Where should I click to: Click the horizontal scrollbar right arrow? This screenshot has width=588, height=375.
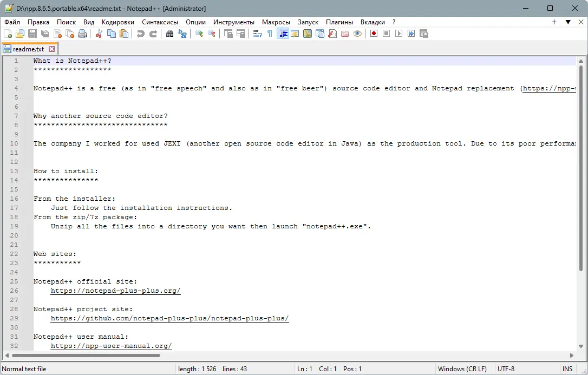(572, 355)
